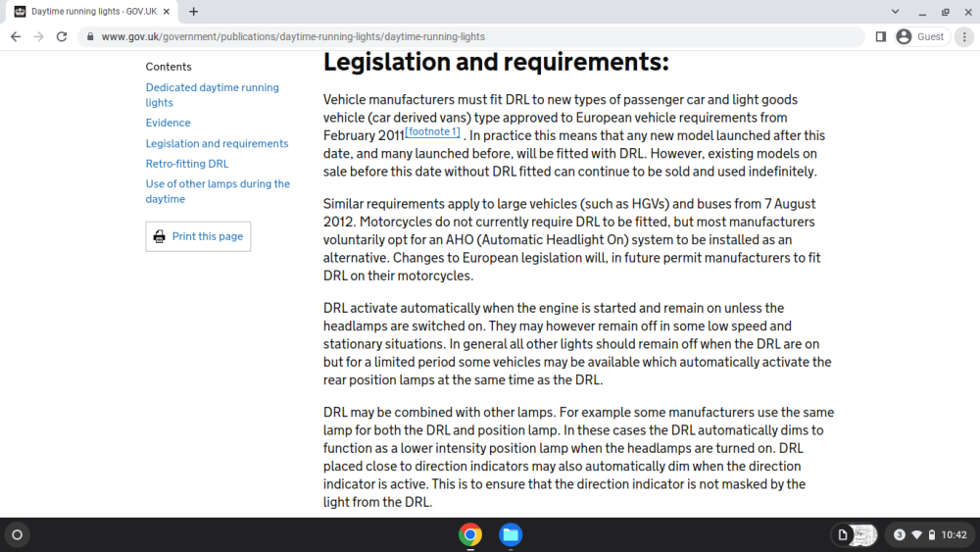Click the site lock icon
980x552 pixels.
click(x=90, y=37)
